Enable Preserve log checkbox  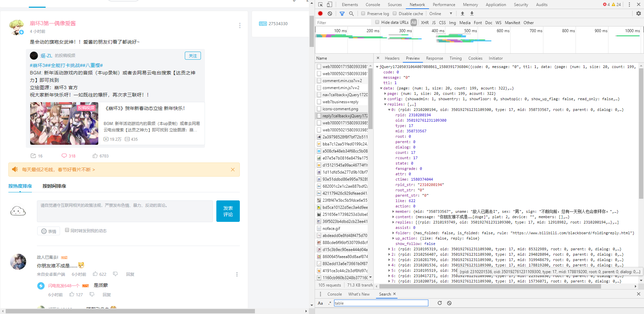click(x=363, y=13)
